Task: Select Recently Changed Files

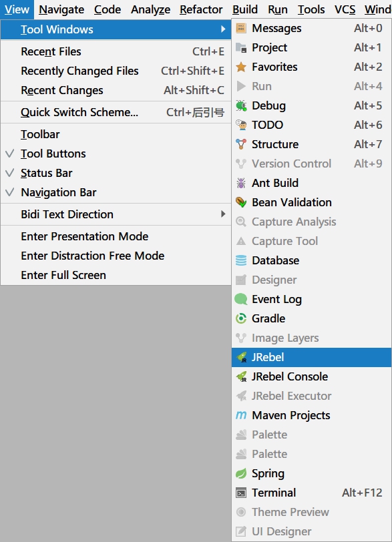Action: (116, 71)
